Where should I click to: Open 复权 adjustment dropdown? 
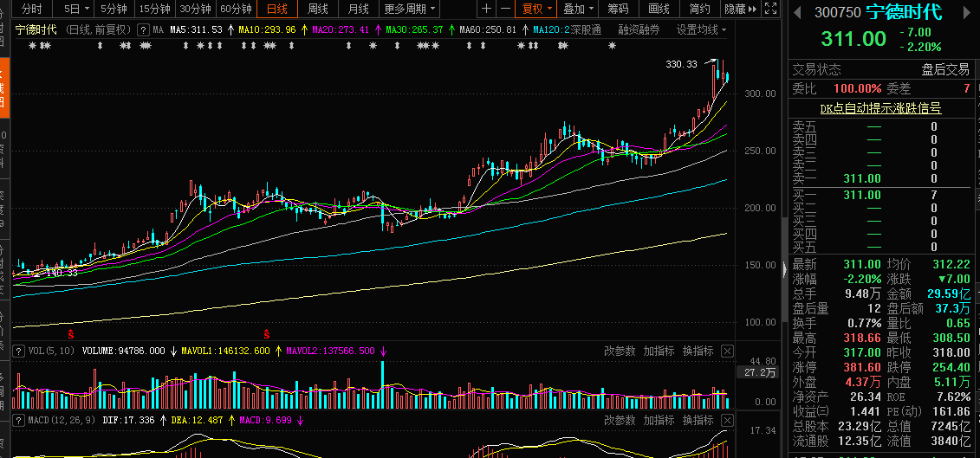pyautogui.click(x=537, y=9)
